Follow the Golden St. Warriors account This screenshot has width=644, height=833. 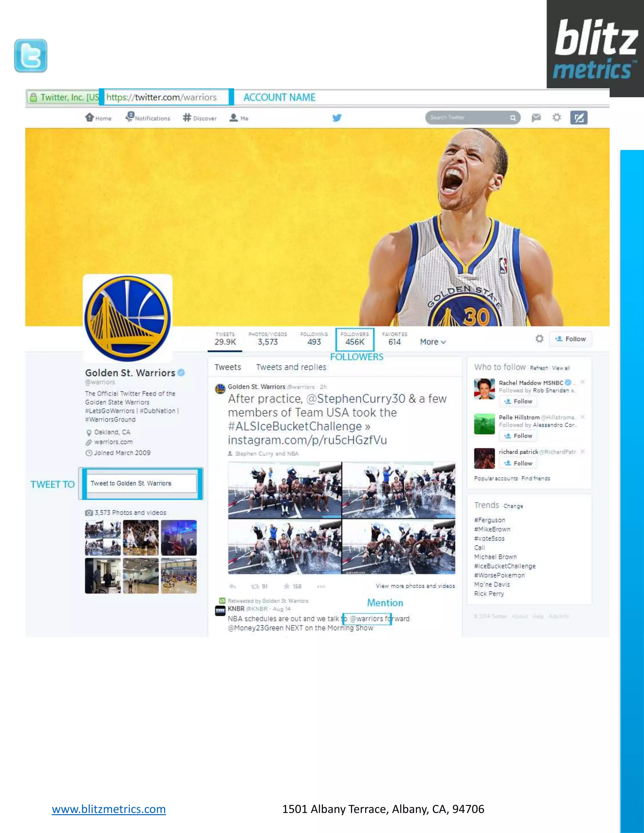click(x=570, y=339)
